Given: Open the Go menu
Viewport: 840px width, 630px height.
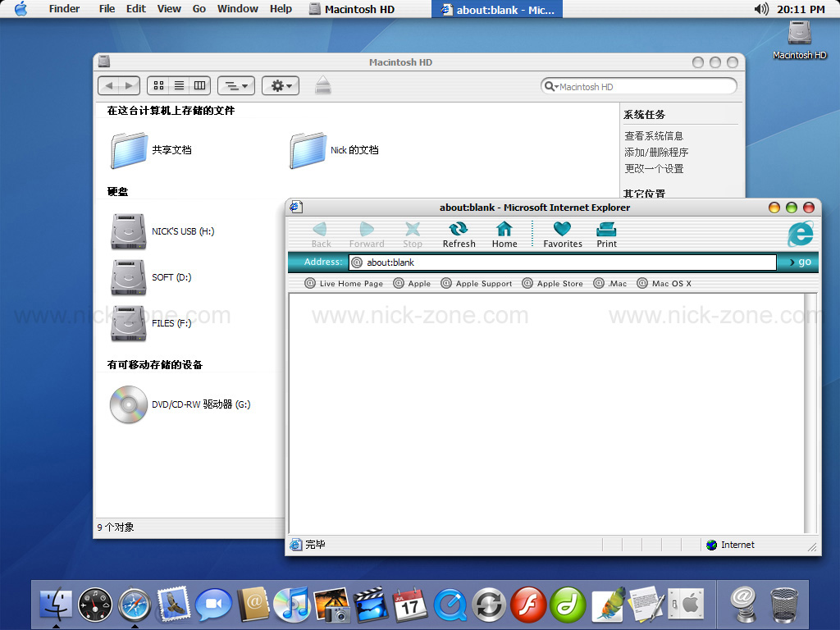Looking at the screenshot, I should click(199, 8).
